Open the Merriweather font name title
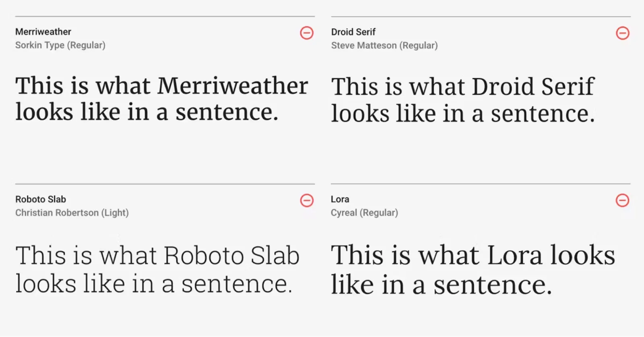Image resolution: width=644 pixels, height=337 pixels. (x=43, y=32)
